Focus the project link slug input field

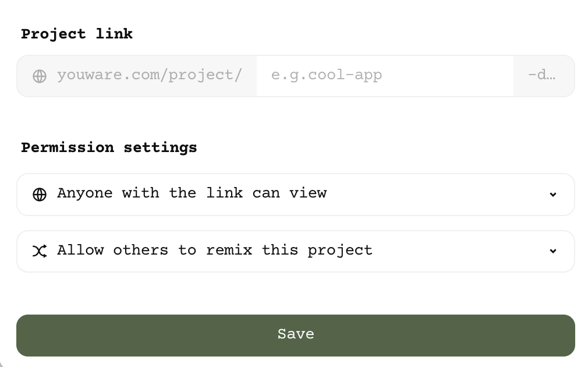(x=384, y=76)
